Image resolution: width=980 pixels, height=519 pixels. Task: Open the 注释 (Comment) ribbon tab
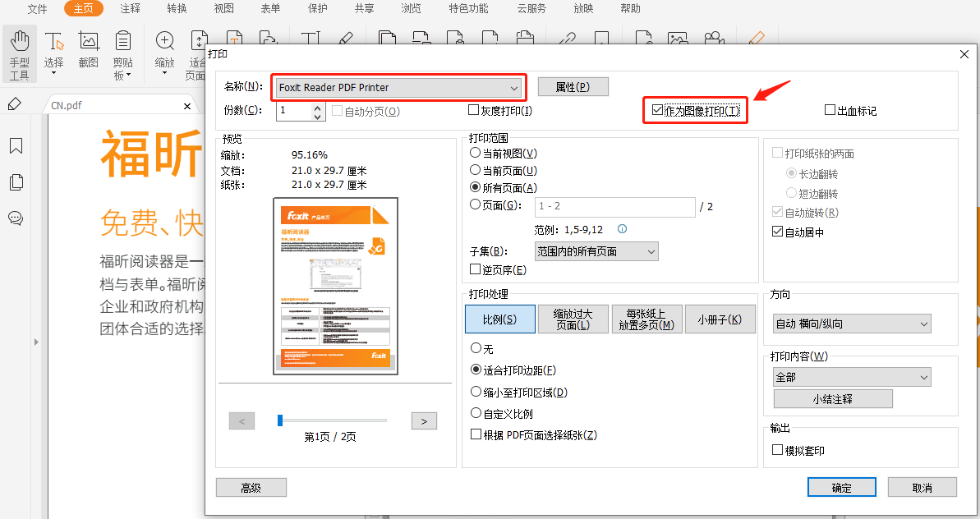130,9
